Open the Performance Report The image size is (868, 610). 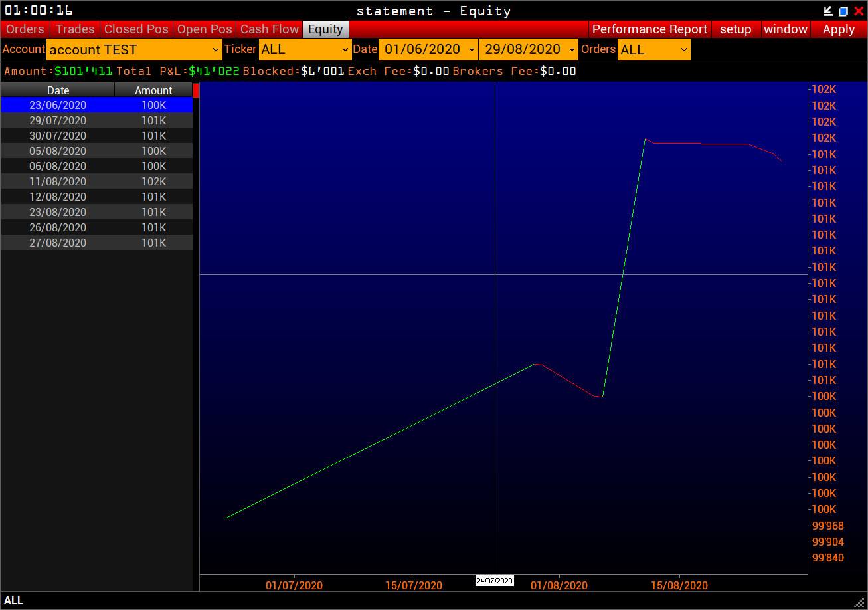[x=650, y=29]
